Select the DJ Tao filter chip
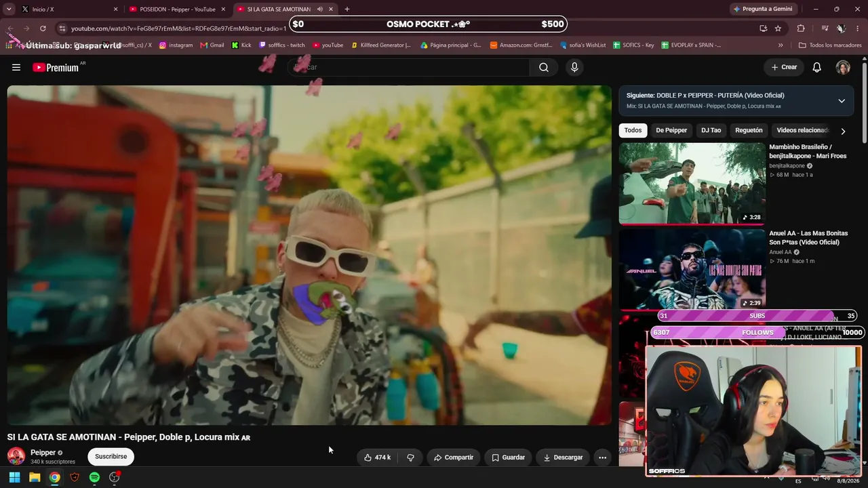Image resolution: width=868 pixels, height=488 pixels. pos(711,130)
